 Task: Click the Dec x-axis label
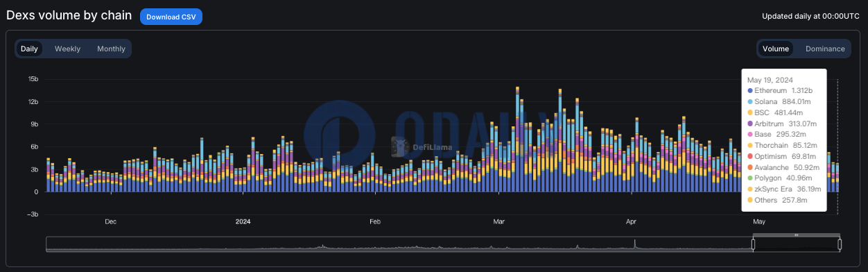point(110,222)
